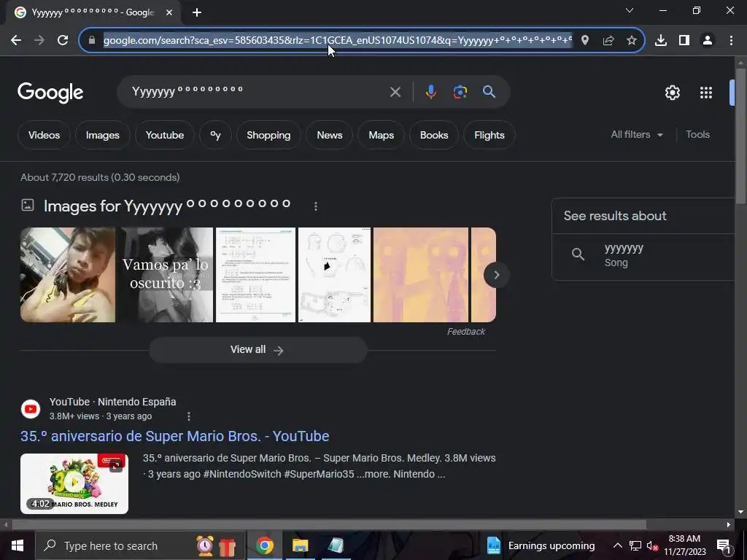Click the taskbar search box
Image resolution: width=747 pixels, height=560 pixels.
click(141, 545)
